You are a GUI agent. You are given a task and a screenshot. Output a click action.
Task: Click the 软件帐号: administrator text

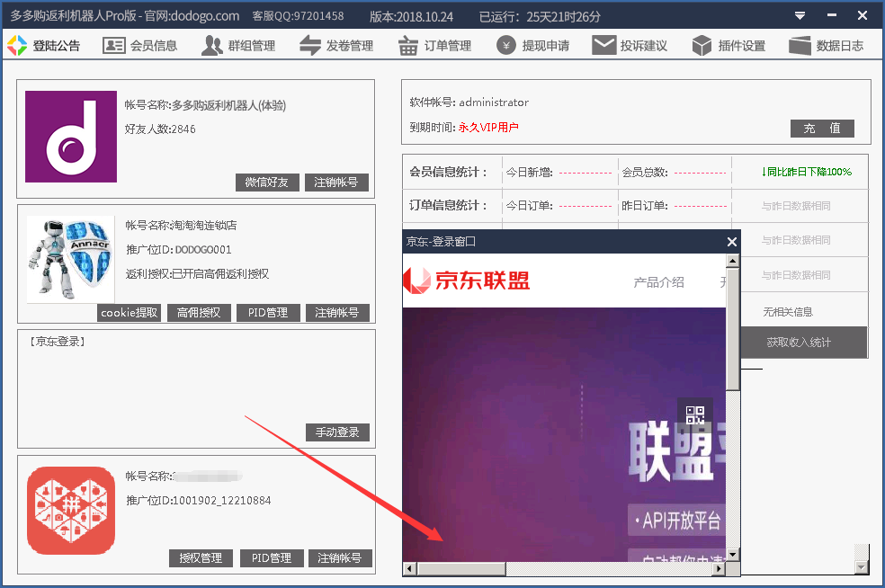[469, 102]
